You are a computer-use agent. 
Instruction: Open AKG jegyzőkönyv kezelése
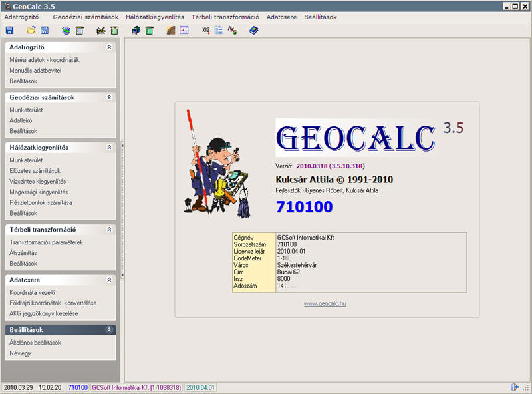(x=44, y=313)
